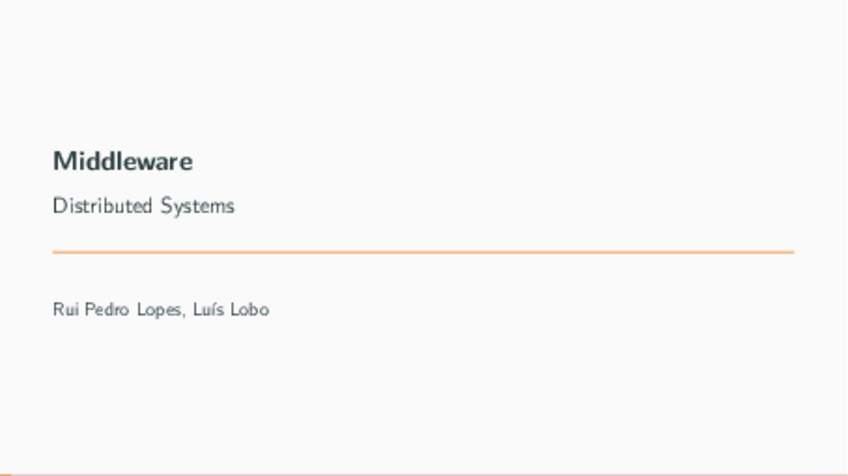This screenshot has height=476, width=848.
Task: Click the left end of the orange divider
Action: click(56, 252)
